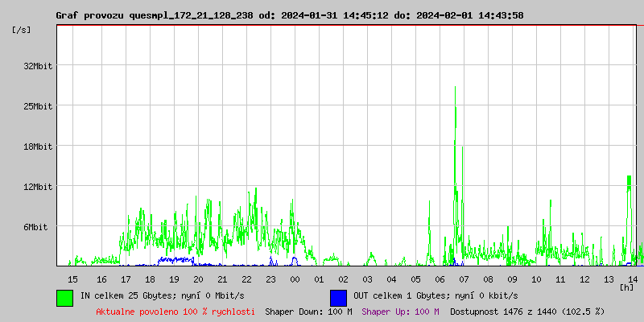Click the 'OUT celkem 1 Gbytes' legend text

(x=435, y=296)
